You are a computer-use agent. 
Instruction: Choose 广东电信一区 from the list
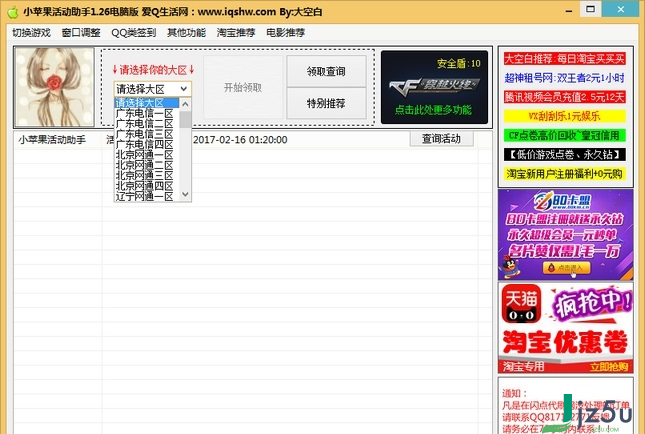tap(146, 113)
